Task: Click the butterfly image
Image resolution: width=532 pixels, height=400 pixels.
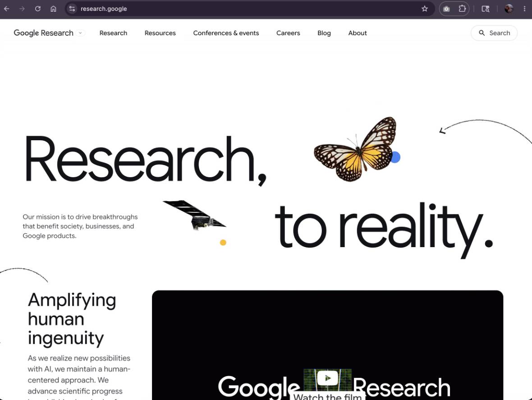Action: [355, 149]
